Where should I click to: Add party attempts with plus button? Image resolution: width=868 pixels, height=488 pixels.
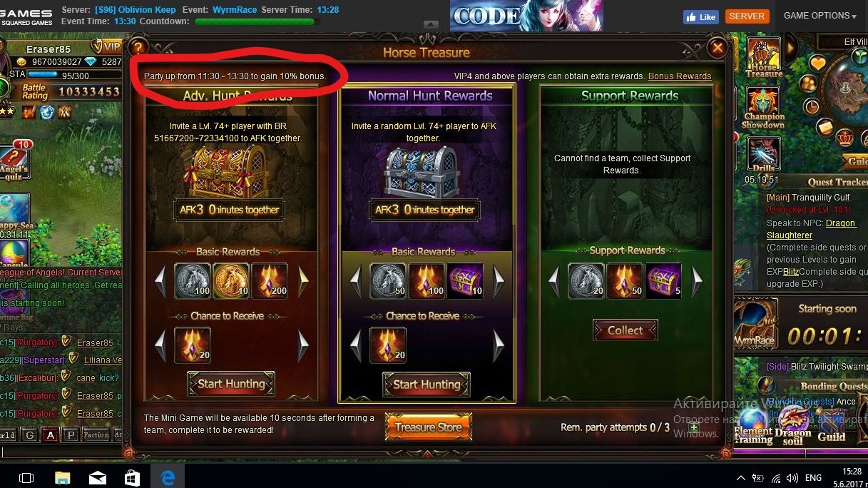click(693, 428)
